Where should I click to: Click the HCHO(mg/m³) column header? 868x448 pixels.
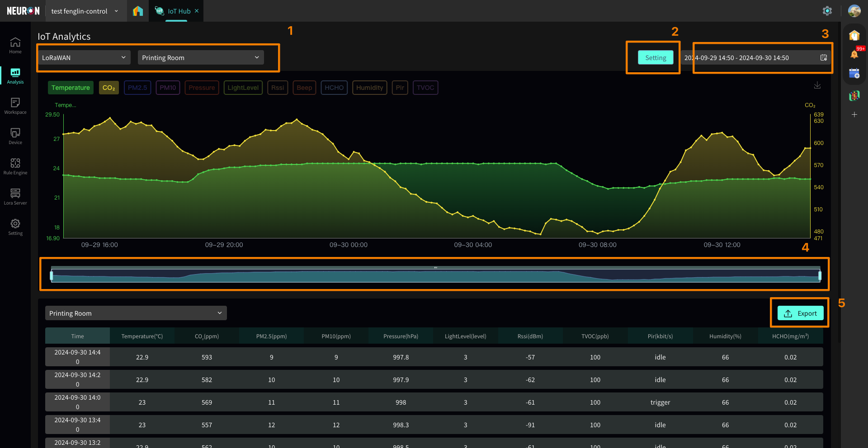coord(790,336)
